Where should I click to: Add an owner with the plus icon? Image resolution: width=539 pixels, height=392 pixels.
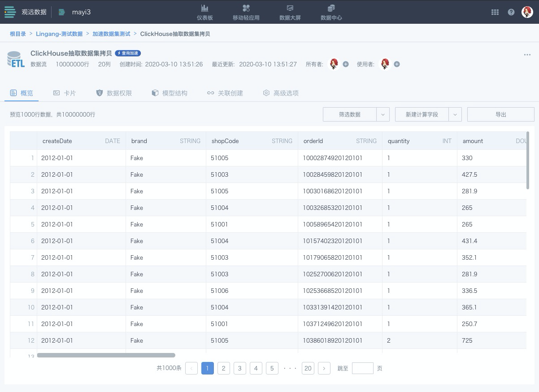(346, 64)
